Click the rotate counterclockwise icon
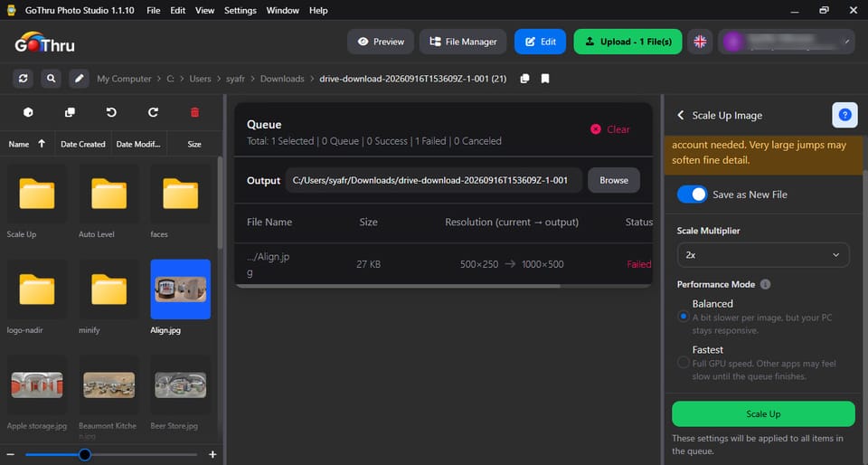This screenshot has width=868, height=465. pos(111,112)
